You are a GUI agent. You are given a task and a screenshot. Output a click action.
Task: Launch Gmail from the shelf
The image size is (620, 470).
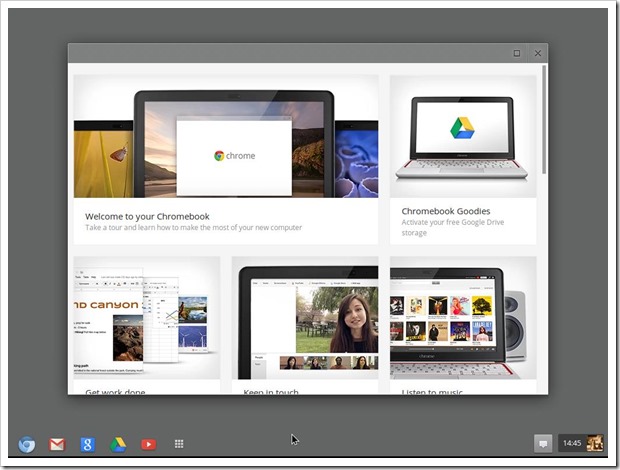pyautogui.click(x=57, y=445)
